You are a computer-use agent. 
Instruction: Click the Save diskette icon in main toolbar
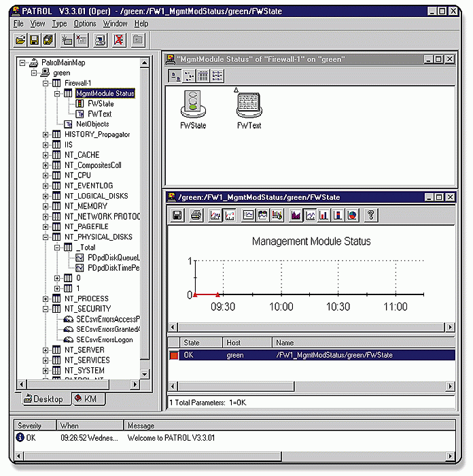point(34,39)
